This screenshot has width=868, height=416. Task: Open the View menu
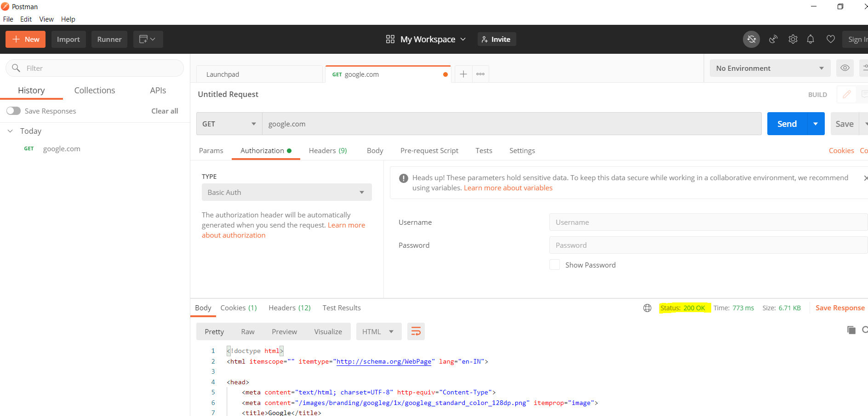(46, 19)
